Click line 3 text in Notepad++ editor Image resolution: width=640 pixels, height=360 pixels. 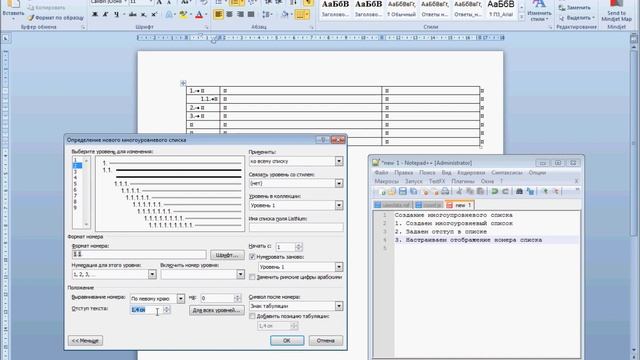[x=440, y=231]
